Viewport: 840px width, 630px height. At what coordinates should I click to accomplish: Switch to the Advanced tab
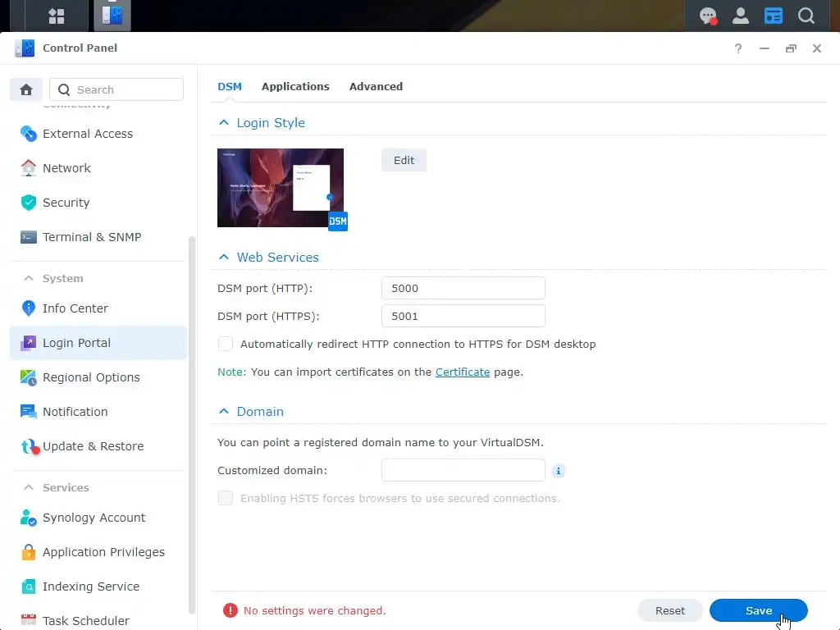(x=376, y=87)
